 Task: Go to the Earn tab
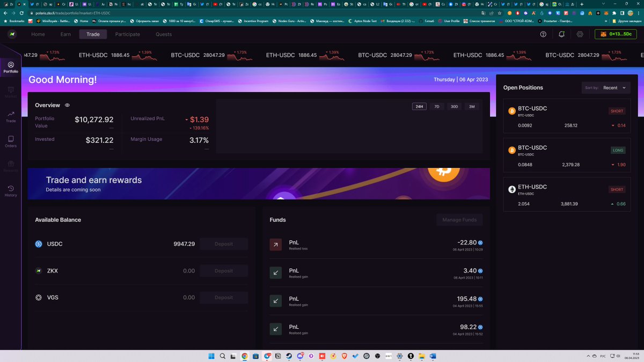tap(65, 34)
